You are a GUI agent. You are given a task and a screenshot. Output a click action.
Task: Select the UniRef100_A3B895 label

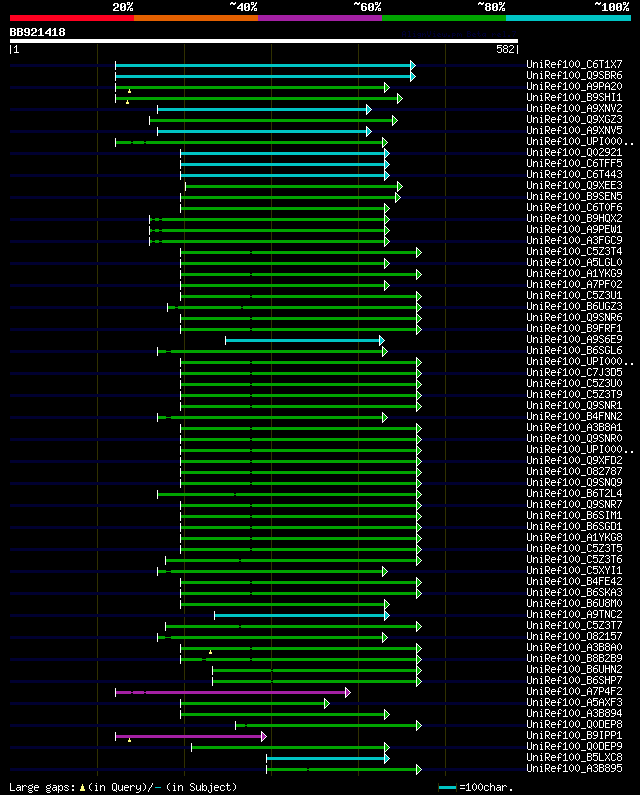click(574, 769)
